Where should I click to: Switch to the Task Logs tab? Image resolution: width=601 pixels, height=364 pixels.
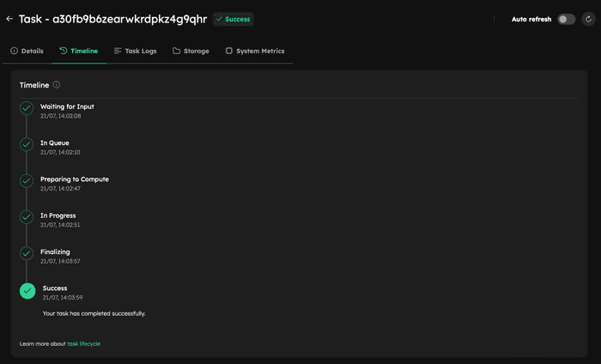pyautogui.click(x=136, y=51)
